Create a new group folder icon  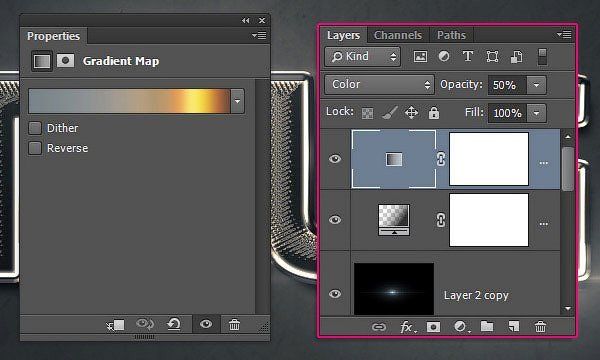[x=487, y=326]
